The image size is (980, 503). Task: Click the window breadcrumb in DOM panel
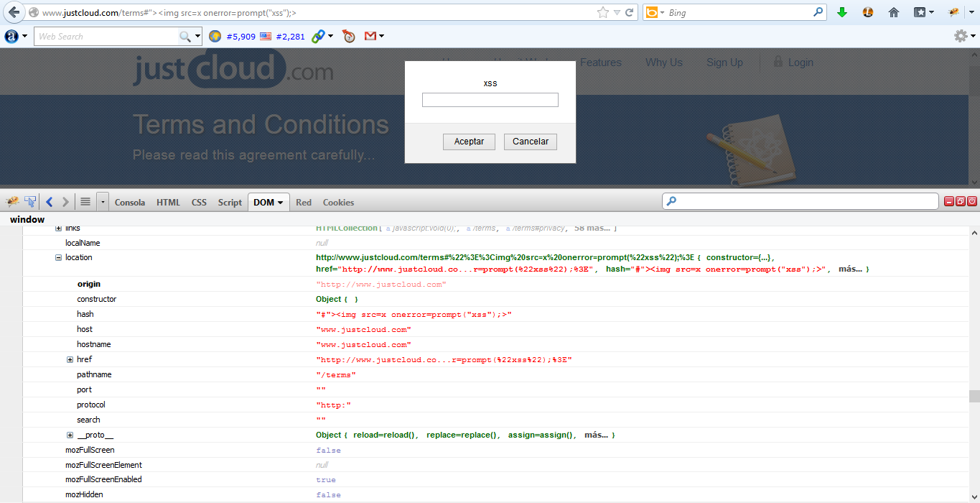point(27,219)
